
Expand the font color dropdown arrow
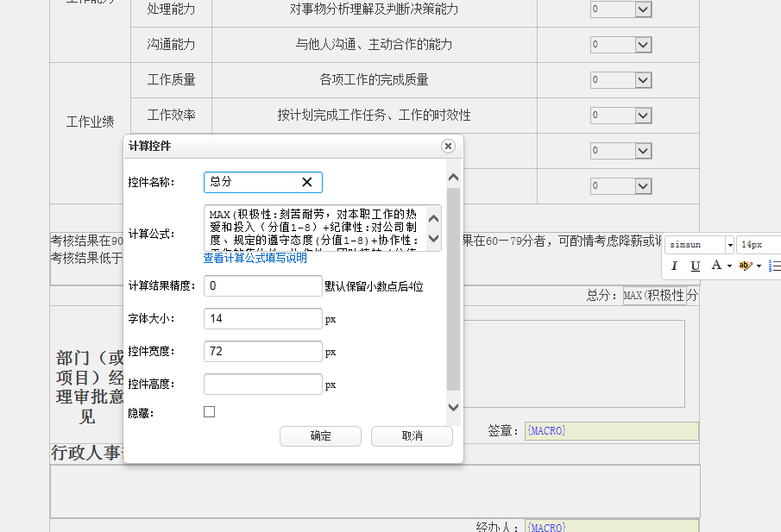point(730,266)
